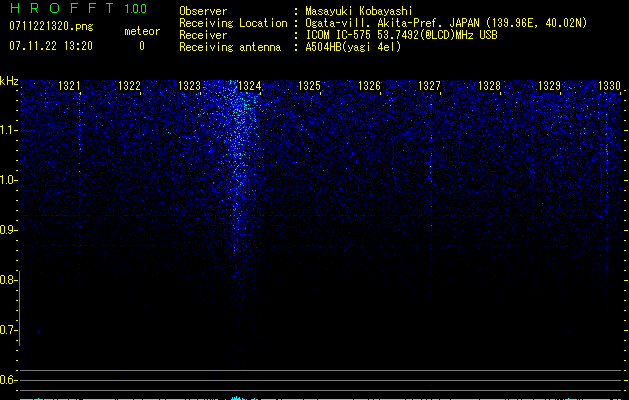The height and width of the screenshot is (400, 629).
Task: Click time marker 1326 on the time axis
Action: click(369, 86)
